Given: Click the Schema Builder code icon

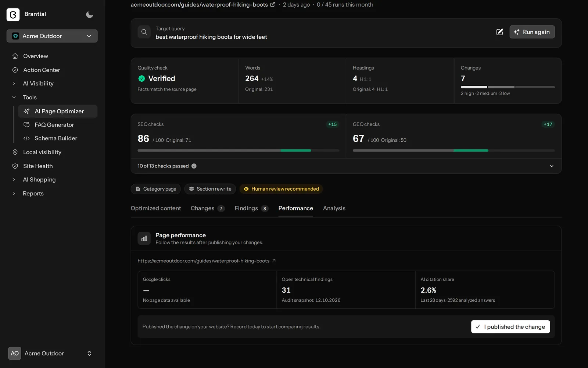Looking at the screenshot, I should pos(26,138).
